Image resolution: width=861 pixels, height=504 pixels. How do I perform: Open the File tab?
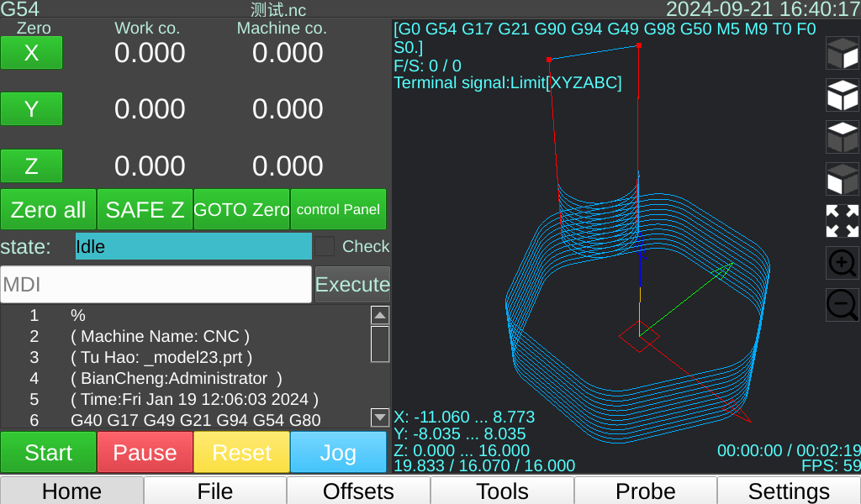point(215,491)
